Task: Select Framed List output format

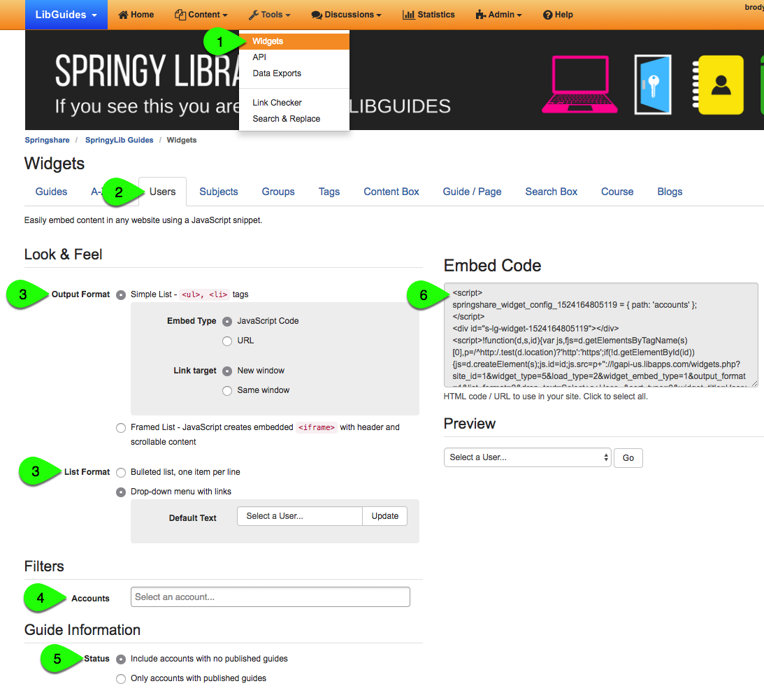Action: [121, 428]
